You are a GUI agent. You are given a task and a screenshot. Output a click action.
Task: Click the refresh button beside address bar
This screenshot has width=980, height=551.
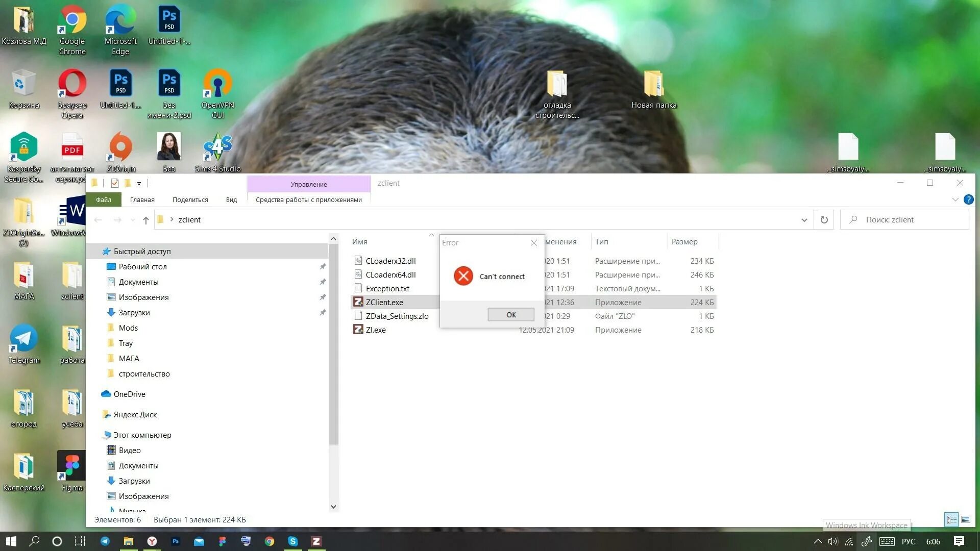click(x=824, y=220)
